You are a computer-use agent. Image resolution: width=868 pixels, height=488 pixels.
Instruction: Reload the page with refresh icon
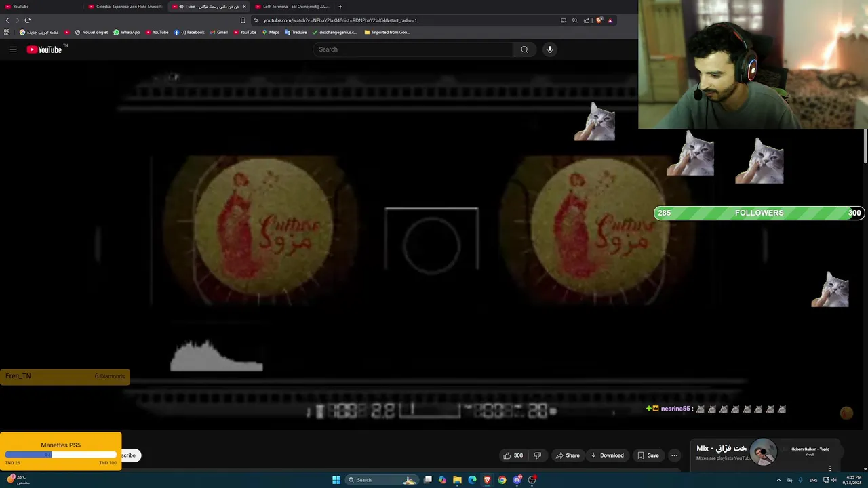click(x=28, y=20)
